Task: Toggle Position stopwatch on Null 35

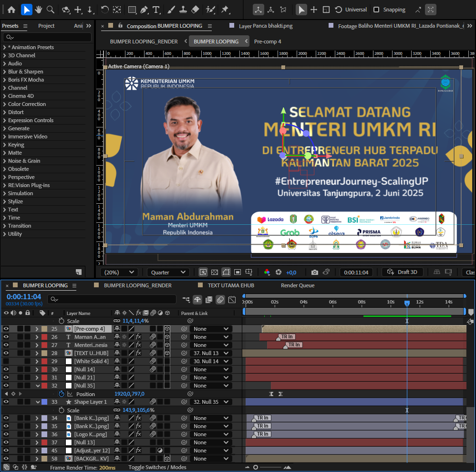Action: [62, 394]
